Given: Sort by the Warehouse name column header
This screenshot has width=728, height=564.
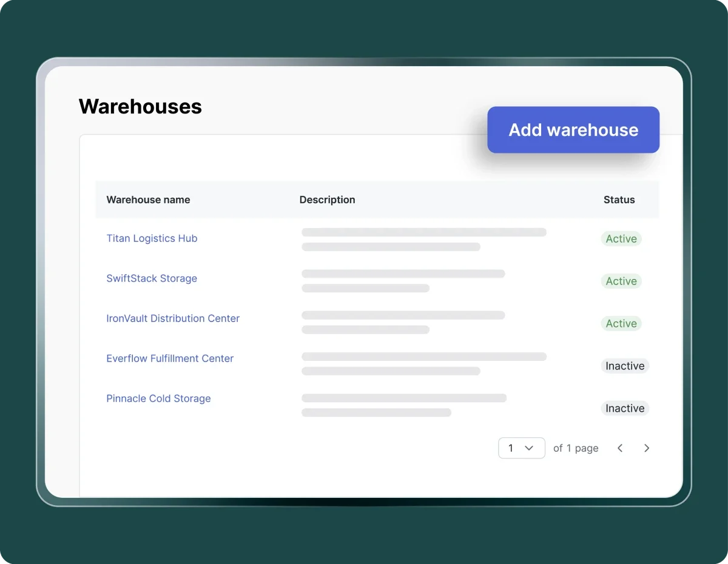Looking at the screenshot, I should [x=148, y=200].
